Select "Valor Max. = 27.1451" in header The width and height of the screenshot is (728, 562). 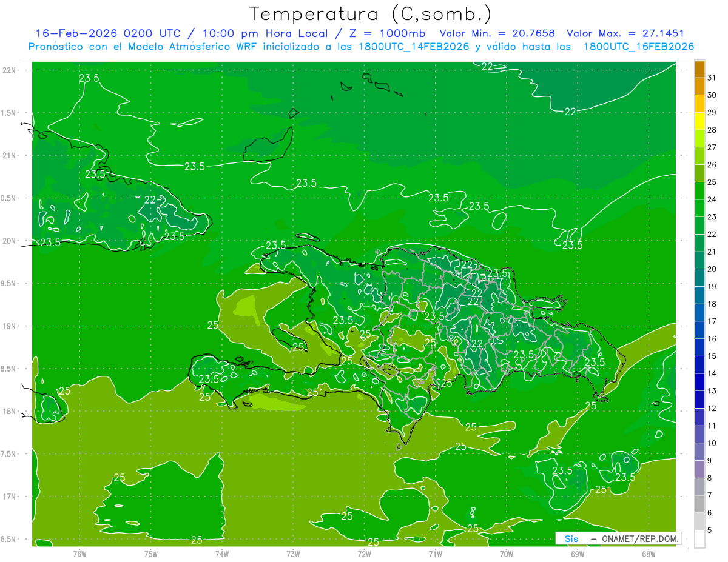click(625, 33)
